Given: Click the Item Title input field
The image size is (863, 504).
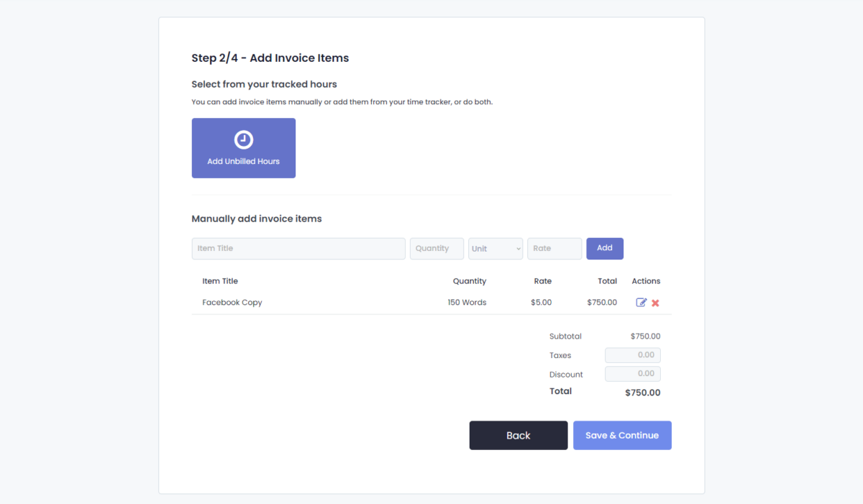Looking at the screenshot, I should click(298, 248).
